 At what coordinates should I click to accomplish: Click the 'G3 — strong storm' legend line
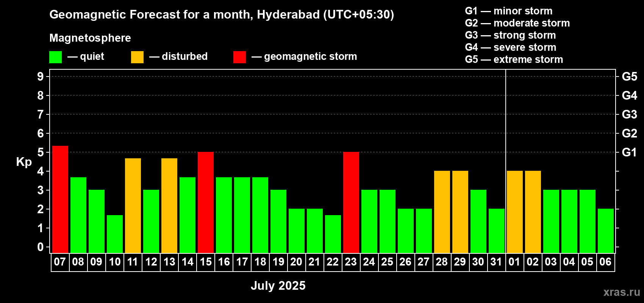click(x=511, y=35)
